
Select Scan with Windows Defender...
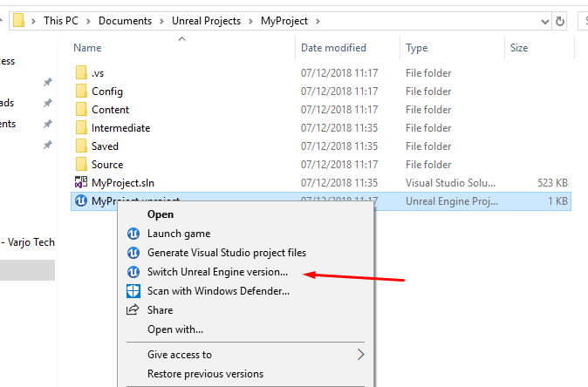pos(218,291)
